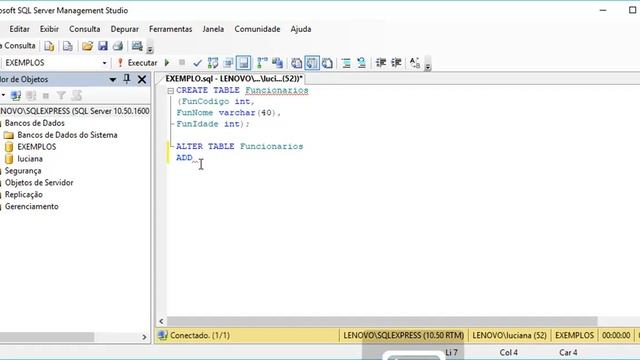Click Nova Consulta button

[x=17, y=46]
